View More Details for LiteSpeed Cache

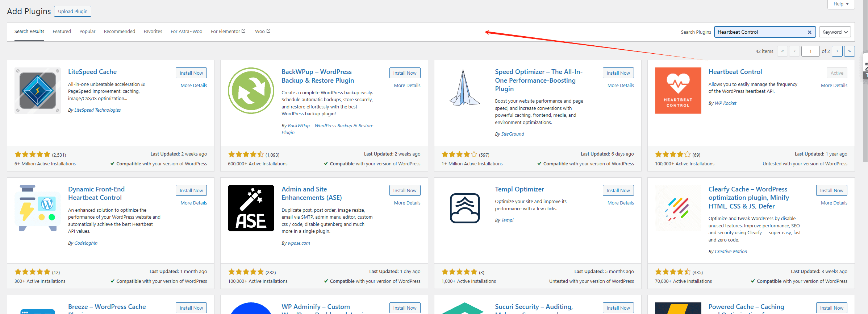coord(194,86)
